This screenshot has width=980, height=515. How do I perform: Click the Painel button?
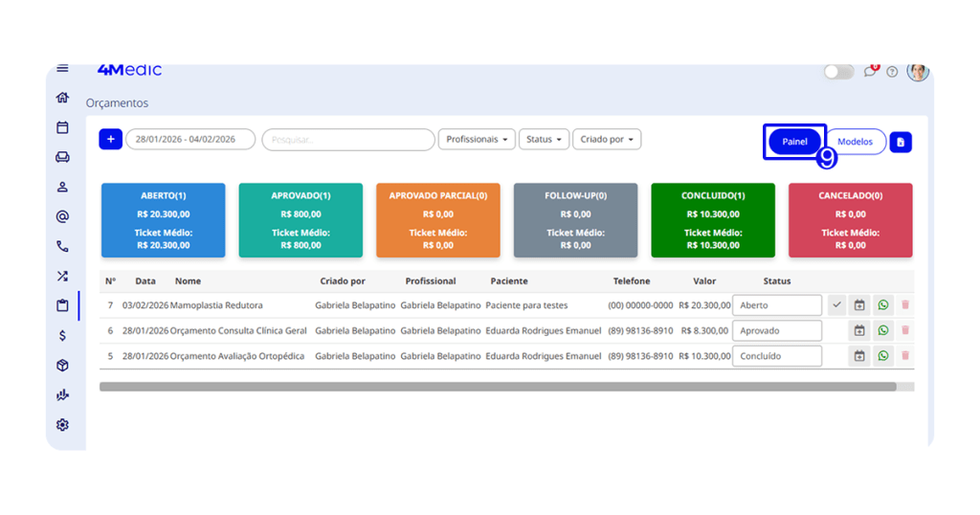(x=794, y=142)
